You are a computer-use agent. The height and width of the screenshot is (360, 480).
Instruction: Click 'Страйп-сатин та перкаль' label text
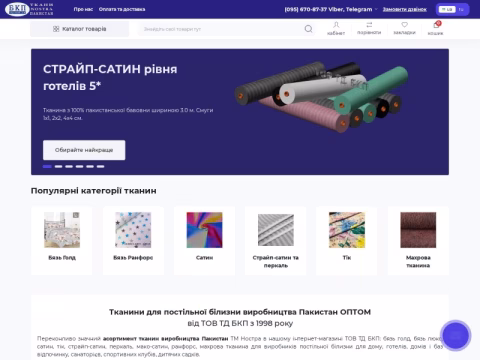[x=276, y=262]
